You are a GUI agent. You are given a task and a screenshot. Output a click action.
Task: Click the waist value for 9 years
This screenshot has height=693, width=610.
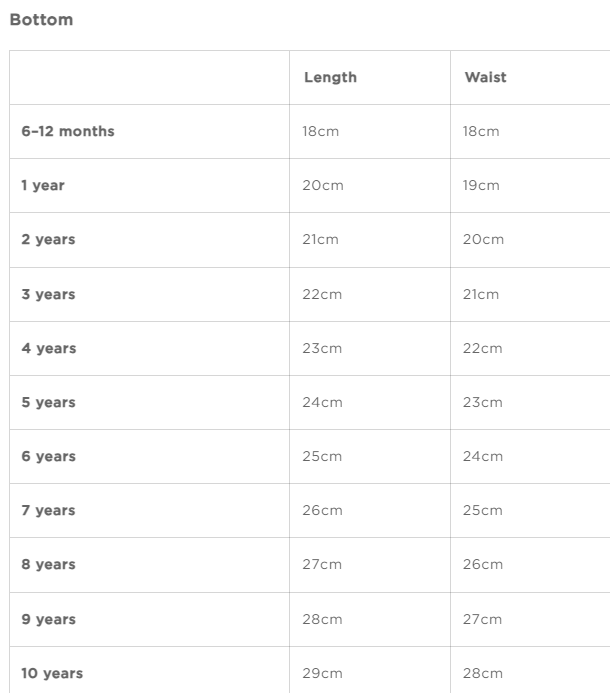(x=482, y=619)
